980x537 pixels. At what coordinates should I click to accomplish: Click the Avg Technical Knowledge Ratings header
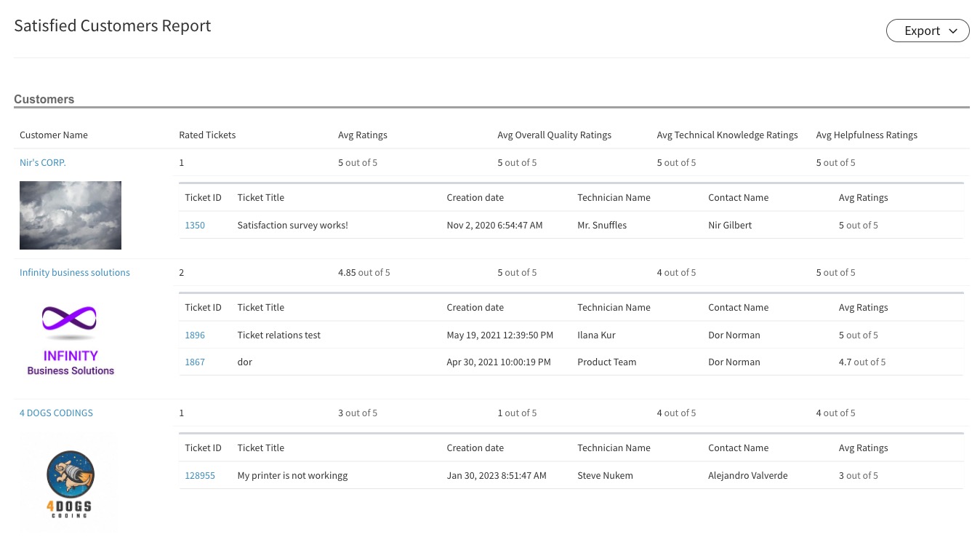pos(727,135)
